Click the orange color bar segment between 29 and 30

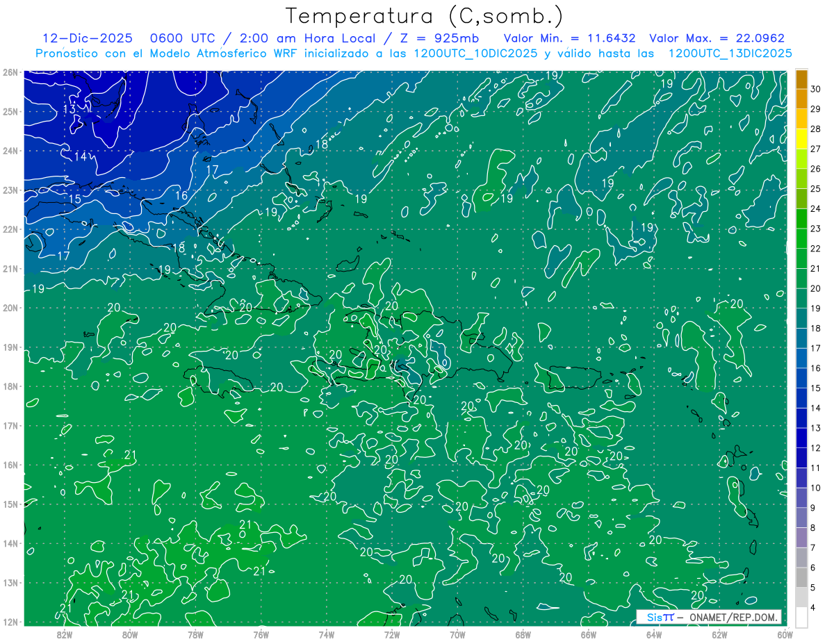pyautogui.click(x=801, y=99)
